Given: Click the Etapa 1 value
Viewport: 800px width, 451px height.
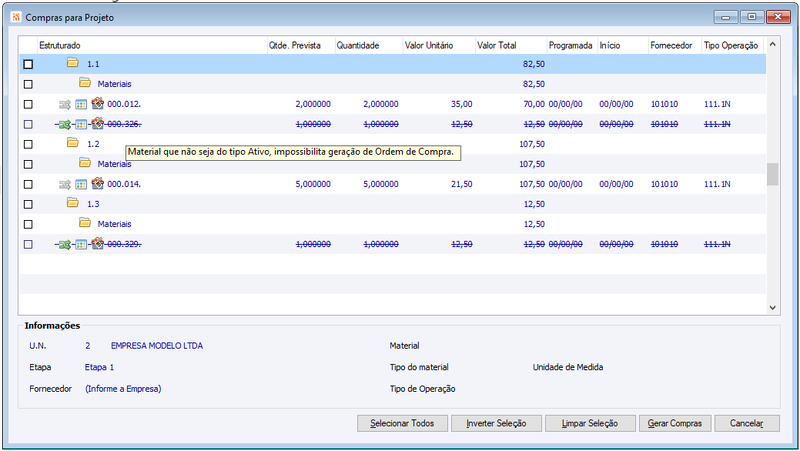Looking at the screenshot, I should (99, 367).
